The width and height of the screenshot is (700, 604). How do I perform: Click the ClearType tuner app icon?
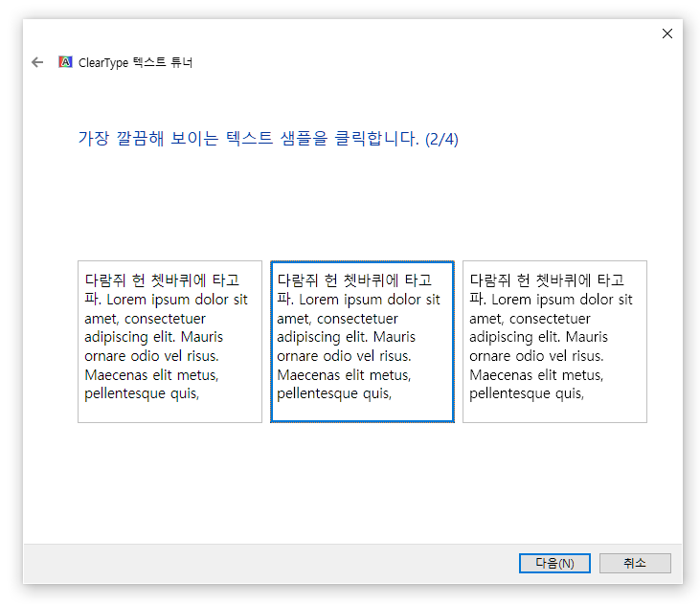click(65, 62)
